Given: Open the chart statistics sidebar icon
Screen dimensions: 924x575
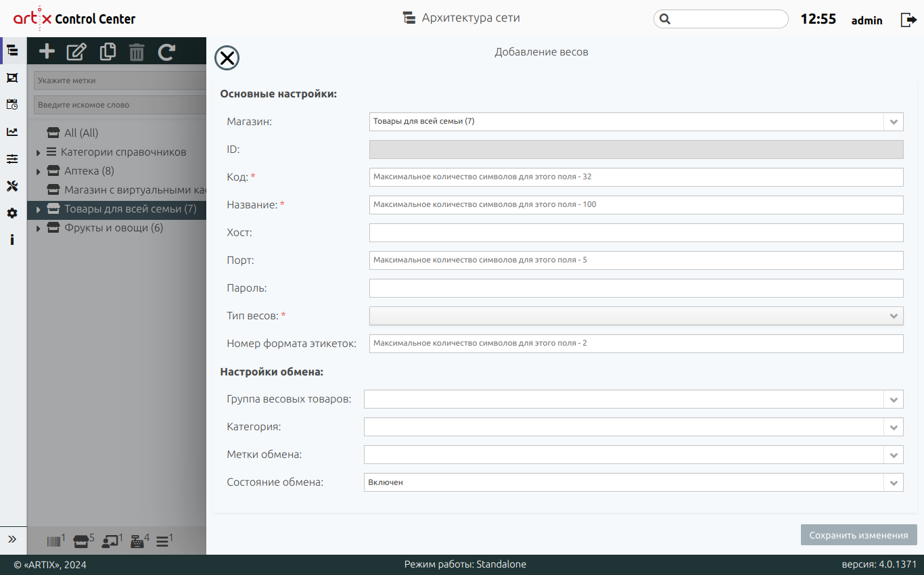Looking at the screenshot, I should 12,132.
